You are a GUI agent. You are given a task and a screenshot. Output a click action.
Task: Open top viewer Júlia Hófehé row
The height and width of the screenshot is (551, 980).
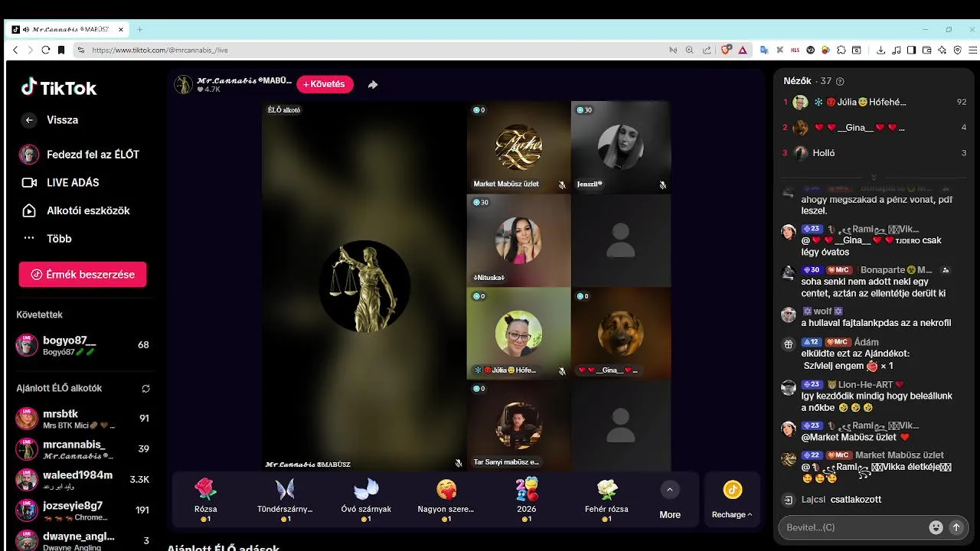[875, 103]
